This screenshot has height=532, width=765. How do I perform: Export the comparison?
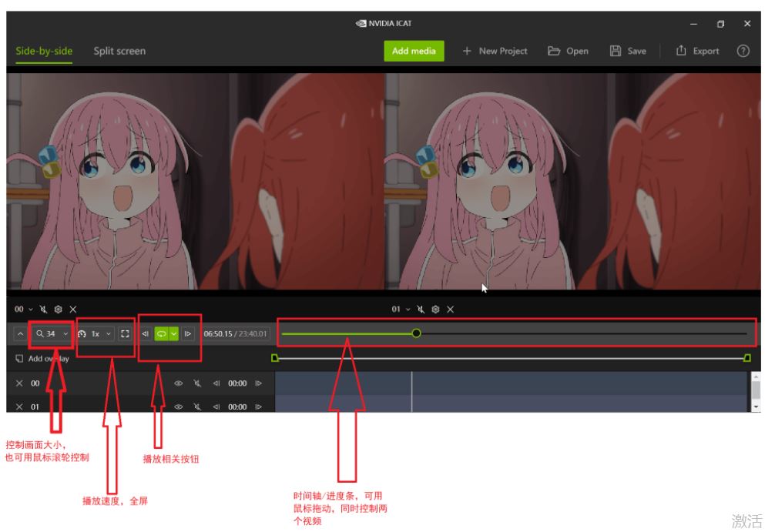point(697,51)
